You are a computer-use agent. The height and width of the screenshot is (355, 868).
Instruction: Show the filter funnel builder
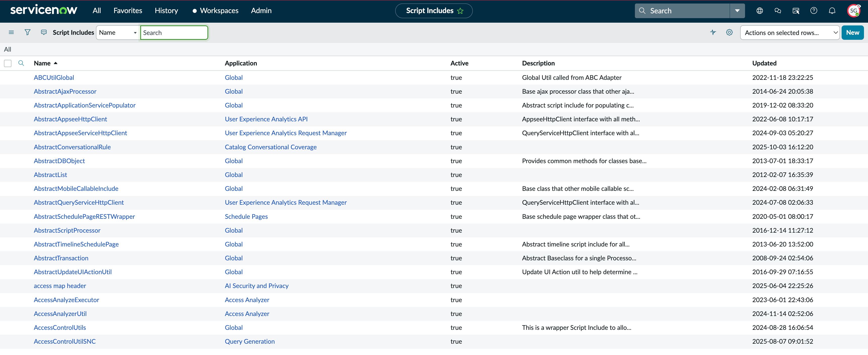(28, 32)
